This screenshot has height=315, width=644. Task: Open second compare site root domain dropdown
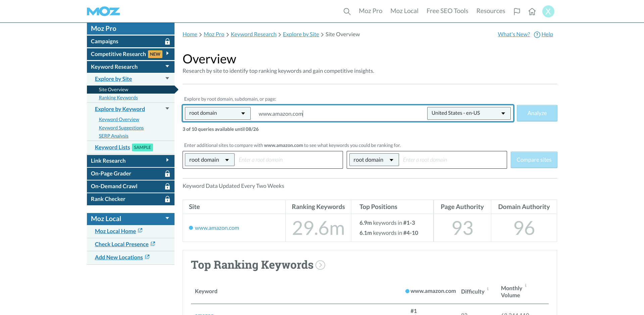click(x=374, y=160)
